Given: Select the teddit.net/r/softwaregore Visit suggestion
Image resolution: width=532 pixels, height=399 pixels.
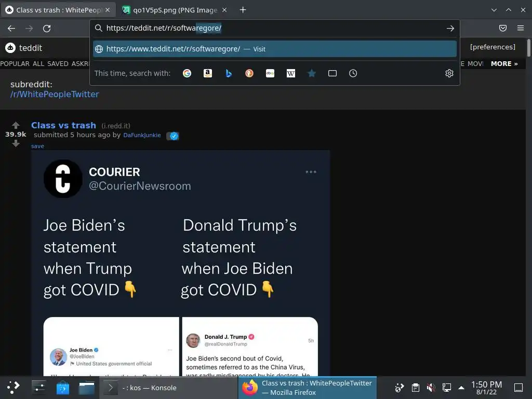Looking at the screenshot, I should [x=274, y=49].
